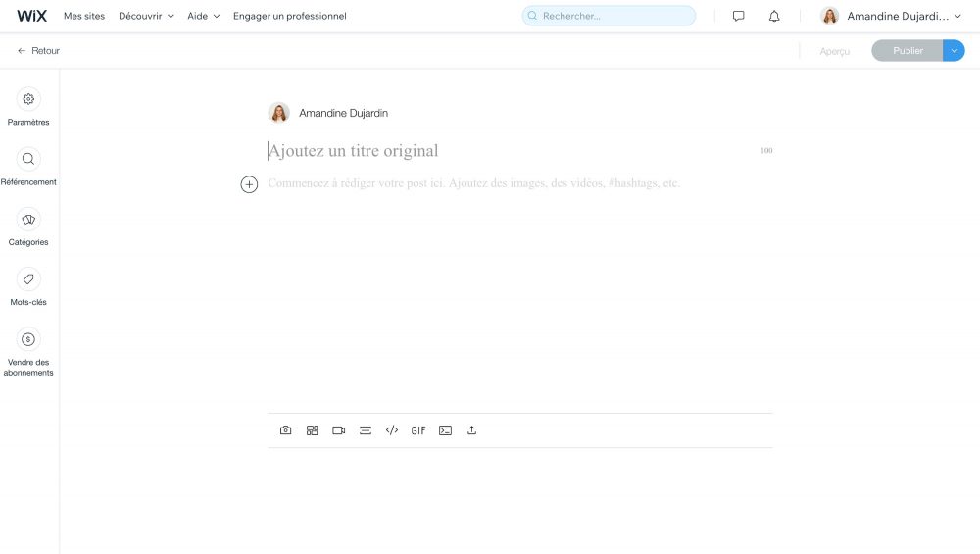Insert a code snippet block

[445, 430]
